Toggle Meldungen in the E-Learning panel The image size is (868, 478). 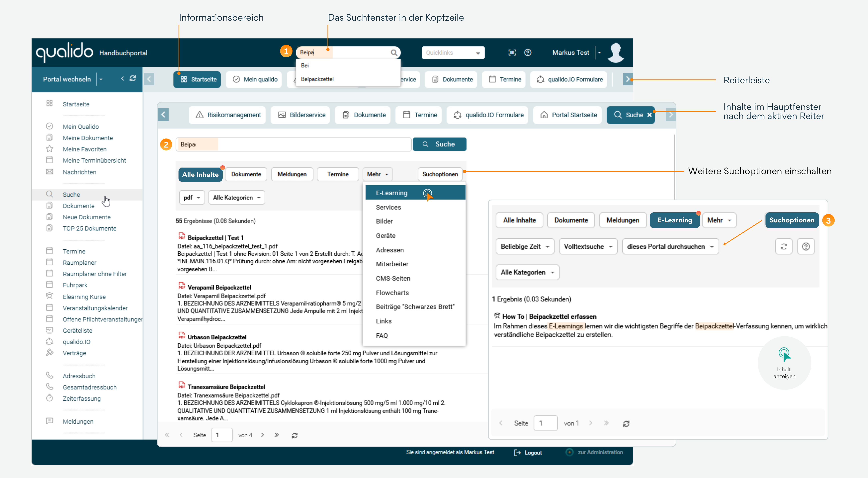coord(623,220)
